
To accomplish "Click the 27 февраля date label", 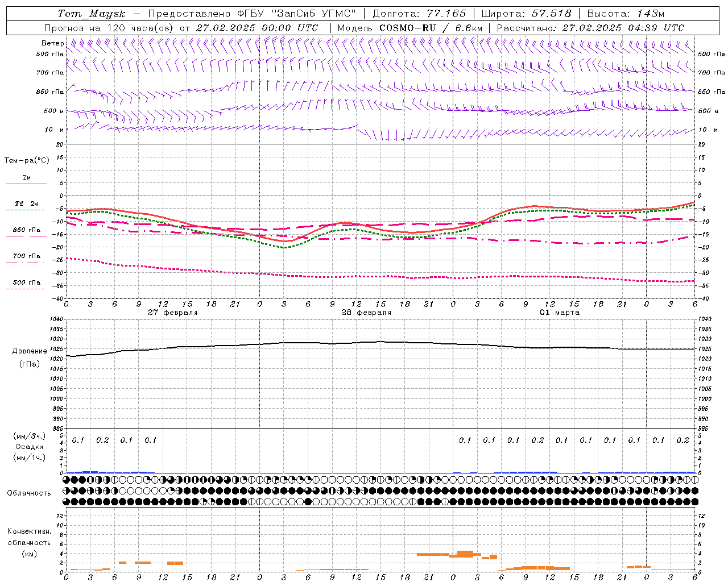I will [x=173, y=313].
